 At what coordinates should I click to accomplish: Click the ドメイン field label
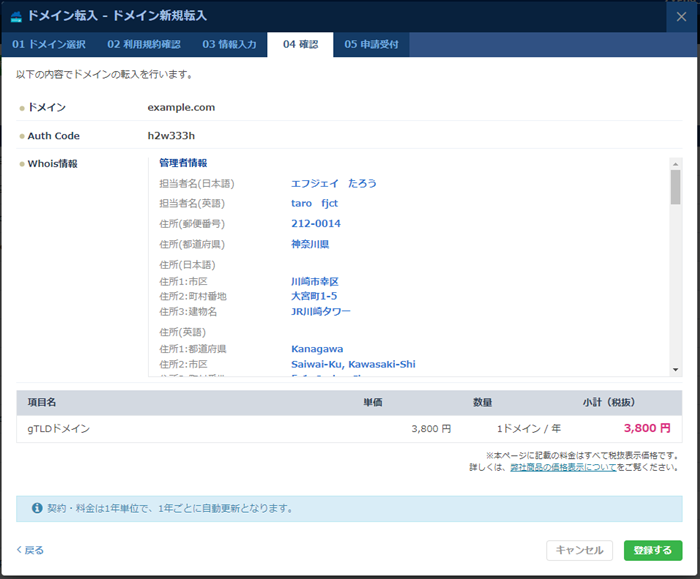coord(46,108)
